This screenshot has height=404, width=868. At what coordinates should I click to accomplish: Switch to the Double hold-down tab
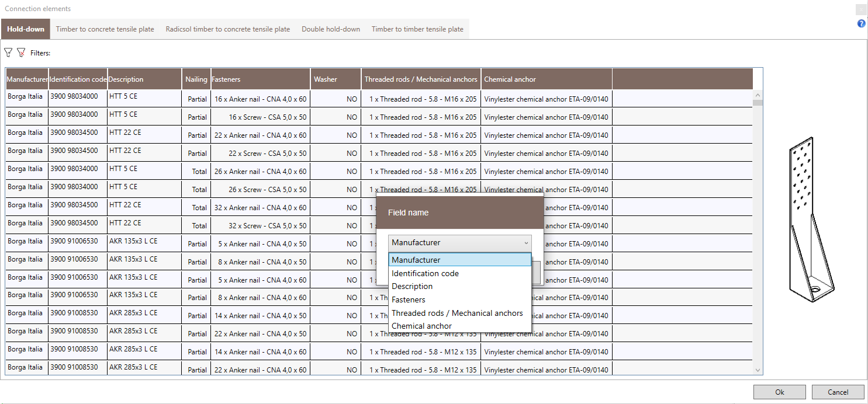(331, 29)
